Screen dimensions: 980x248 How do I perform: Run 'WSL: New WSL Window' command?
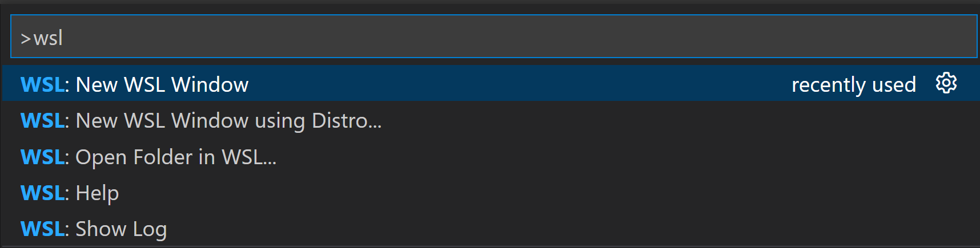click(162, 84)
